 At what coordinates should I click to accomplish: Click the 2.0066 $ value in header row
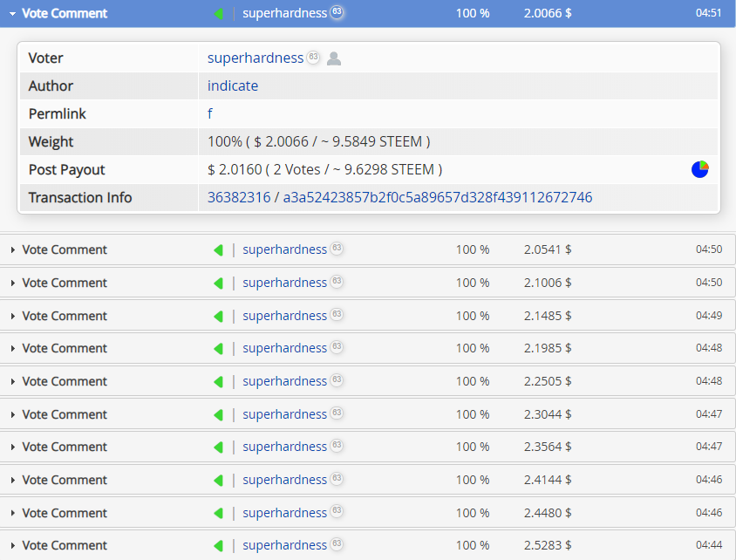(x=548, y=13)
